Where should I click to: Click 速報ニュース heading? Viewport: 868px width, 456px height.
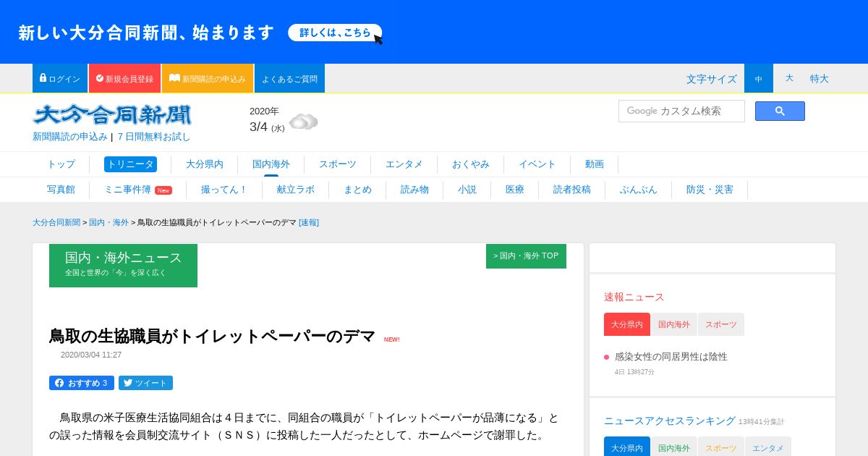[634, 297]
